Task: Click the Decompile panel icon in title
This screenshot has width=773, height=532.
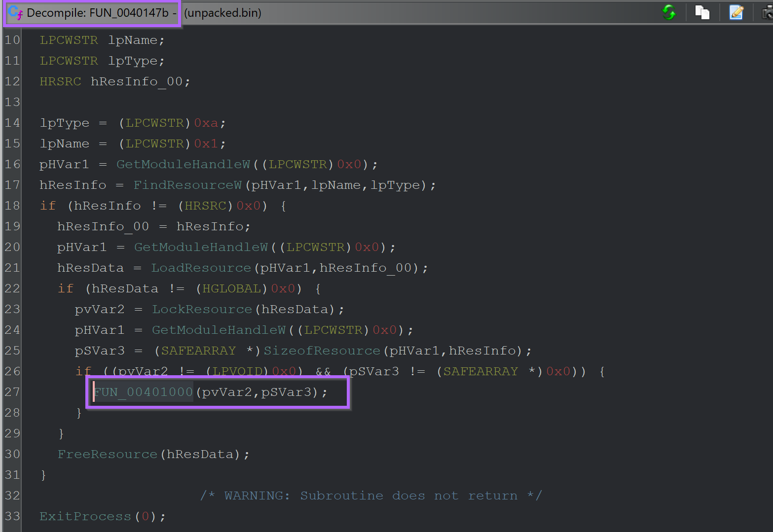Action: coord(15,13)
